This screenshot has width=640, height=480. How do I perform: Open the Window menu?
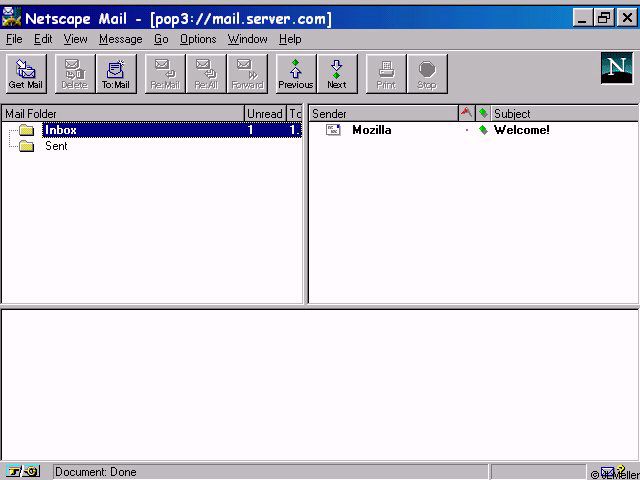[x=247, y=39]
